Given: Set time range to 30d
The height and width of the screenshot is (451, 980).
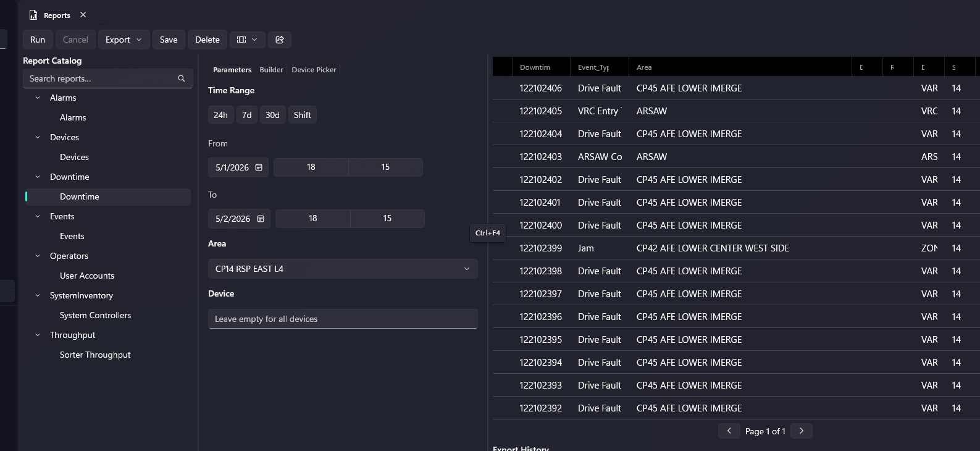Looking at the screenshot, I should 272,115.
